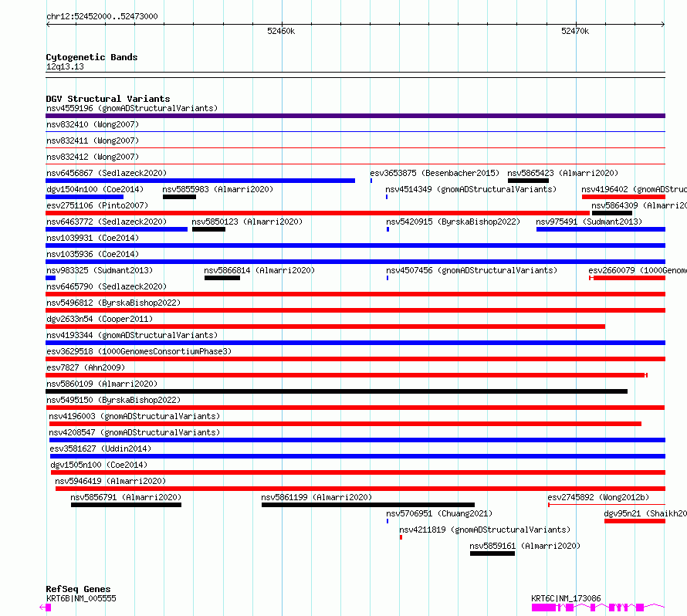687x616 pixels.
Task: Select the black bar under nsv5861199
Action: click(368, 505)
